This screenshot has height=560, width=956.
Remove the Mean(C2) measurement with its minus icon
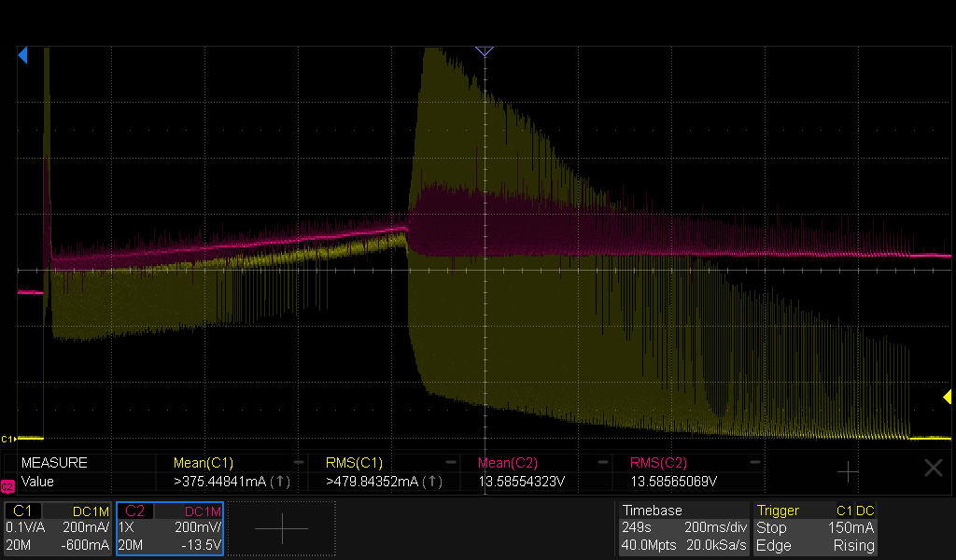tap(602, 463)
